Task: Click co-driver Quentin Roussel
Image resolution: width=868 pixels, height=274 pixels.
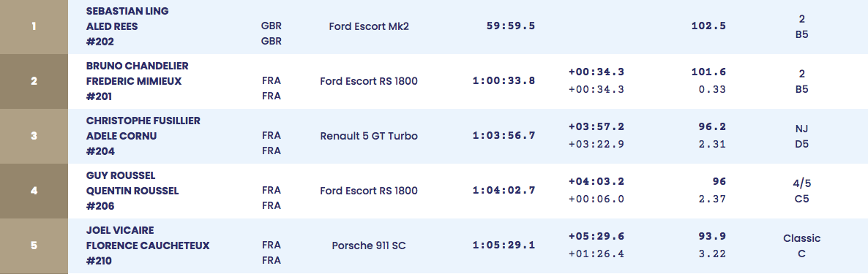Action: click(132, 191)
